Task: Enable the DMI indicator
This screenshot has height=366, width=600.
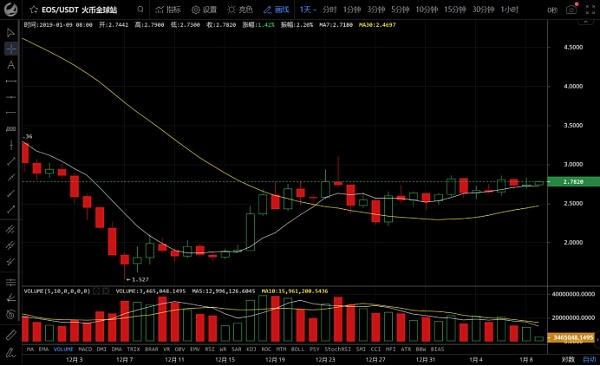Action: [x=102, y=349]
